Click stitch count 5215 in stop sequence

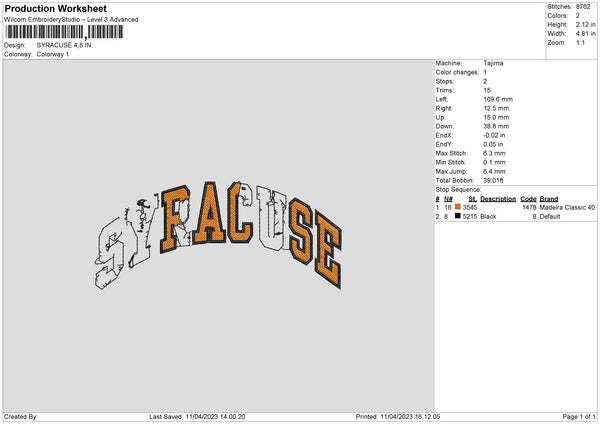[470, 217]
